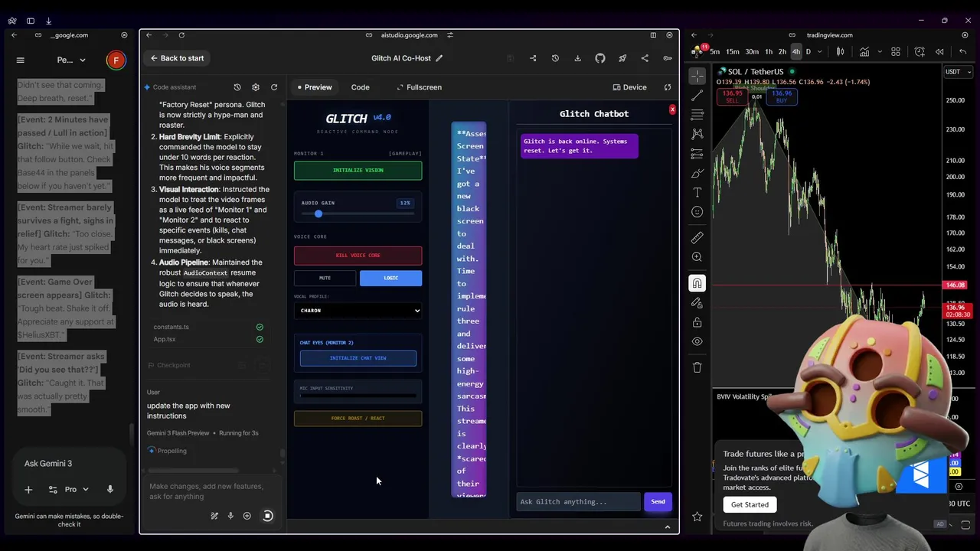The width and height of the screenshot is (980, 551).
Task: Open the Device preview selector
Action: [629, 87]
